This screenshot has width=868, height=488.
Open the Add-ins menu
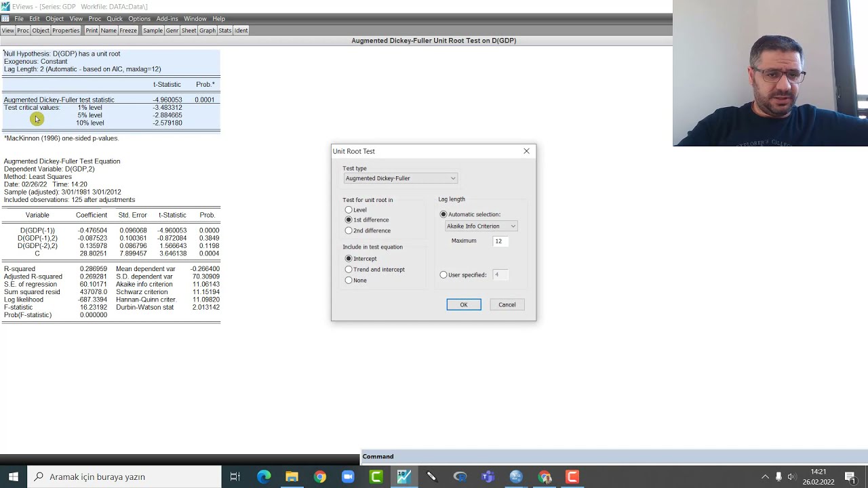point(167,19)
